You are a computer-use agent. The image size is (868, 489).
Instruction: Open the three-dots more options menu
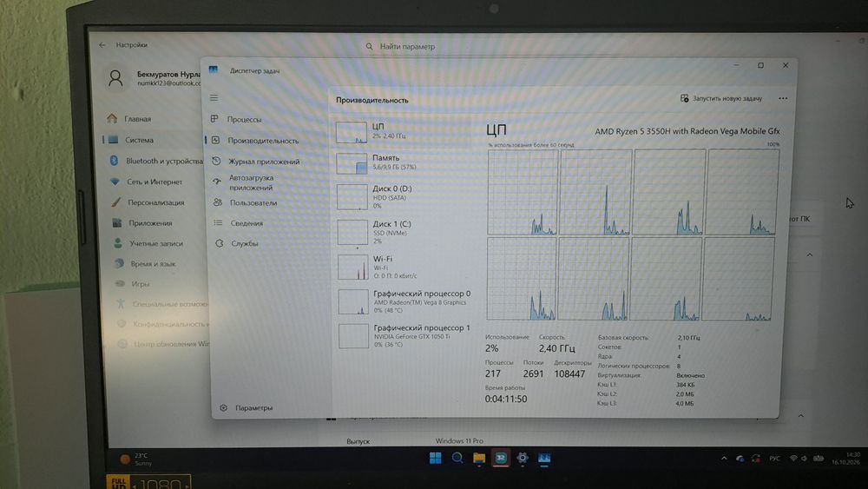(783, 98)
